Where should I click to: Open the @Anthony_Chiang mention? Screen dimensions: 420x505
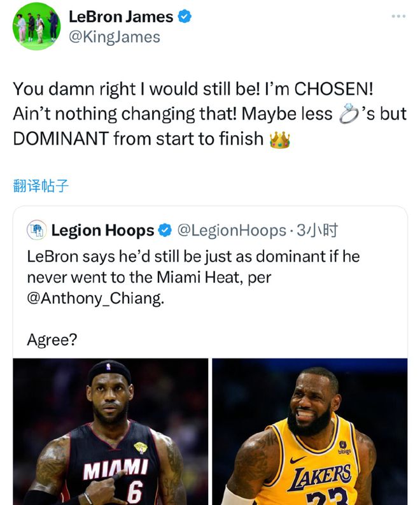click(95, 297)
